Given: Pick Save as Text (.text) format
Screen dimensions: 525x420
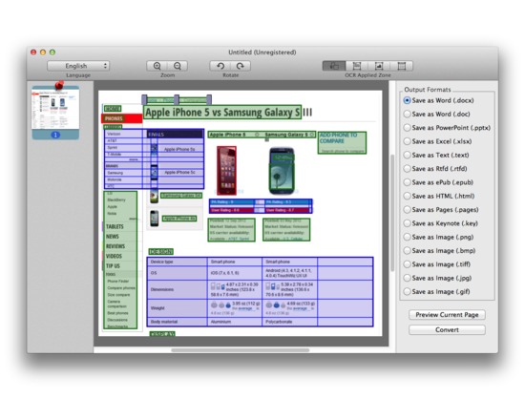Looking at the screenshot, I should [436, 155].
